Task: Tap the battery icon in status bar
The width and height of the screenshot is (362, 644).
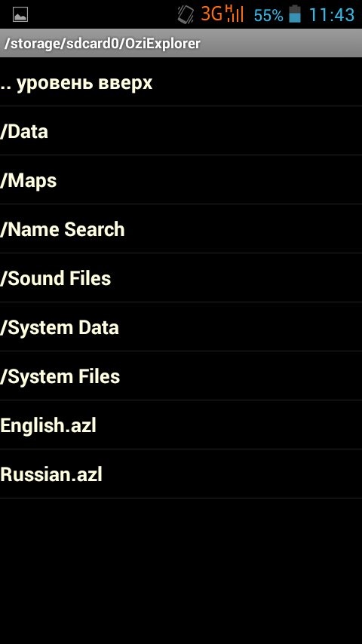Action: tap(295, 14)
